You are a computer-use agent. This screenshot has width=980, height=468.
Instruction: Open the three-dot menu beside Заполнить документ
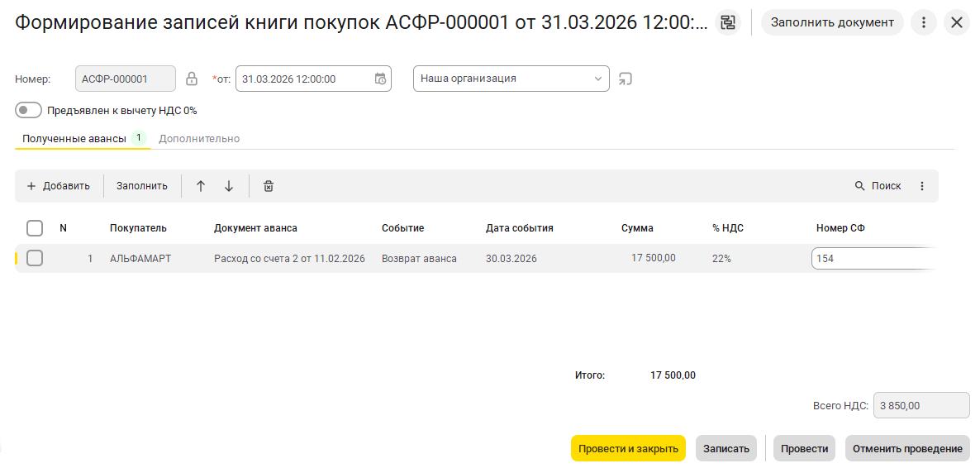(x=923, y=22)
